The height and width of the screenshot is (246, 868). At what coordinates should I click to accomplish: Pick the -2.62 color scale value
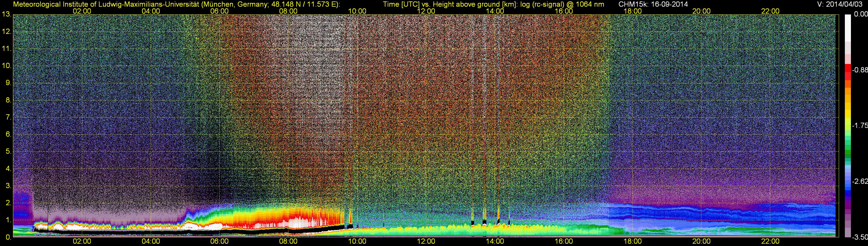tap(860, 181)
